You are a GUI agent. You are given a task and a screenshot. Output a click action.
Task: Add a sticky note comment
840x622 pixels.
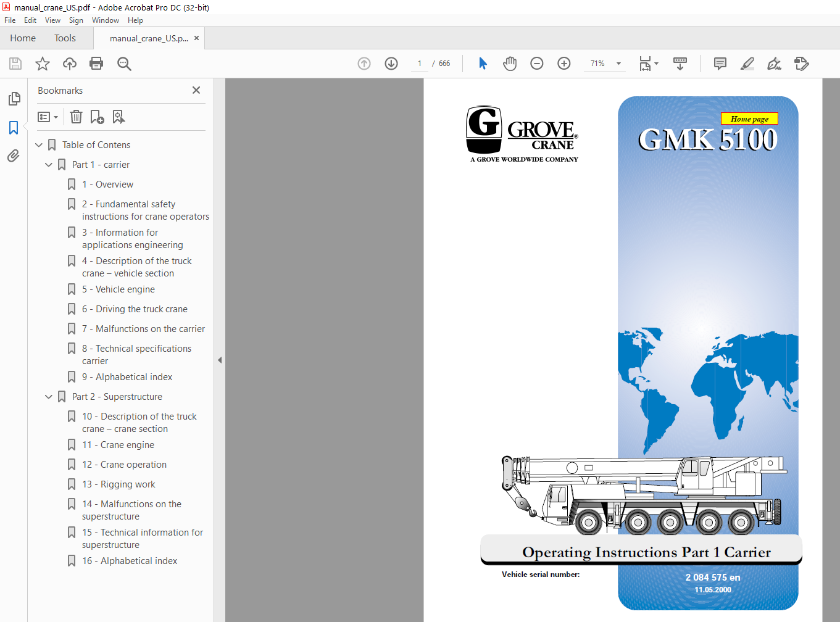click(720, 64)
